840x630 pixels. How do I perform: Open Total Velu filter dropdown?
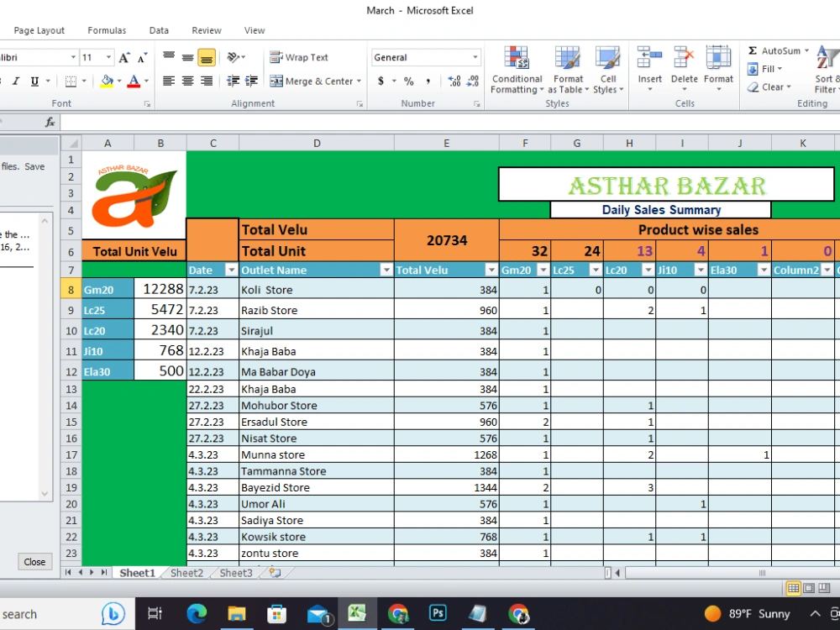(x=491, y=270)
